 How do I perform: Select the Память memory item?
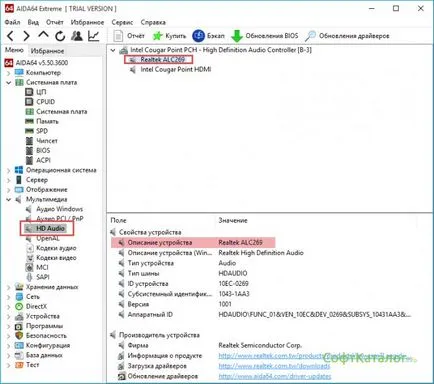(42, 121)
